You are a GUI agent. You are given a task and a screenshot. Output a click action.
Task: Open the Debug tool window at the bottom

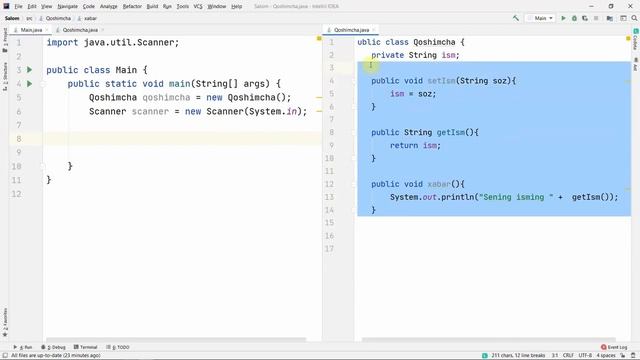[53, 347]
